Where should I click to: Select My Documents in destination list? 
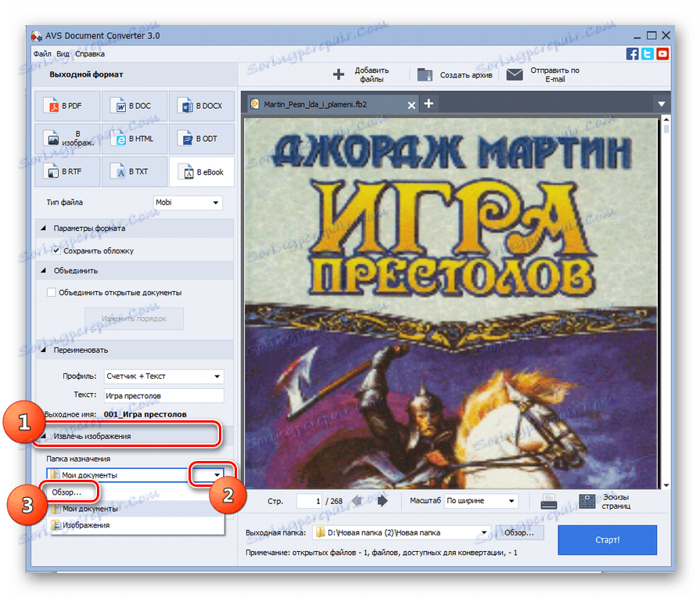[136, 509]
